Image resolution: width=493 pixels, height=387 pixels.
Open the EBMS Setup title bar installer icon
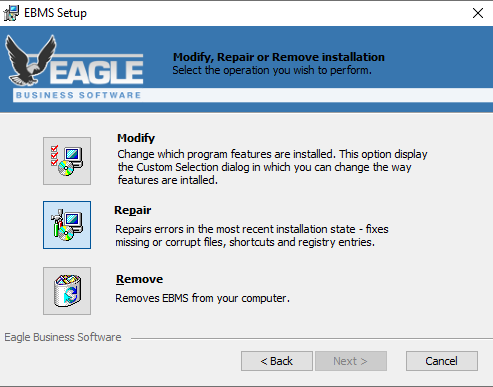click(x=11, y=13)
